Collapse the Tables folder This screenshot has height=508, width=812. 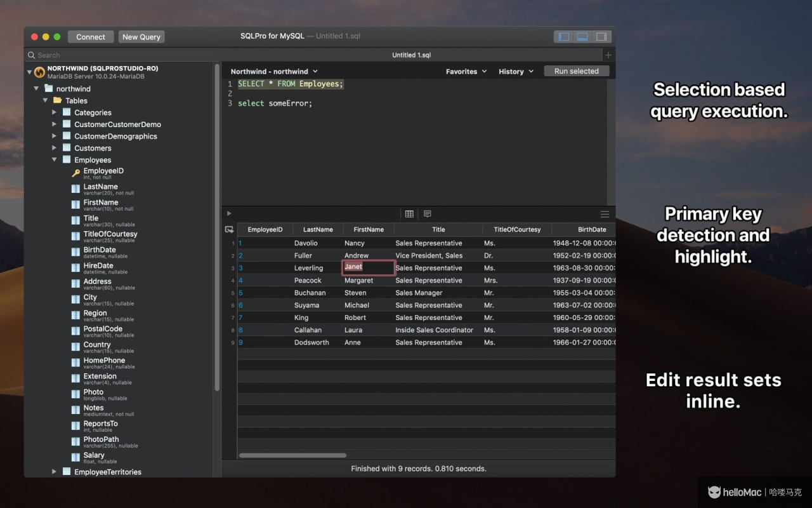click(45, 100)
